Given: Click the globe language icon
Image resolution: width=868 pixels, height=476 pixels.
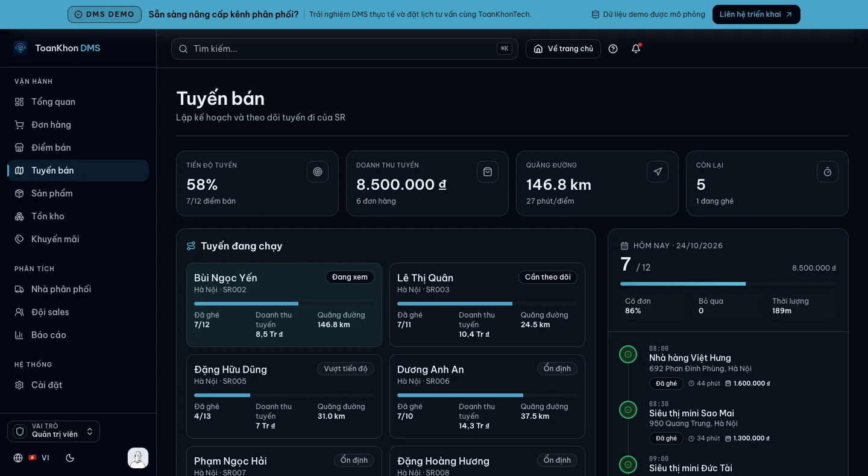Looking at the screenshot, I should point(18,458).
